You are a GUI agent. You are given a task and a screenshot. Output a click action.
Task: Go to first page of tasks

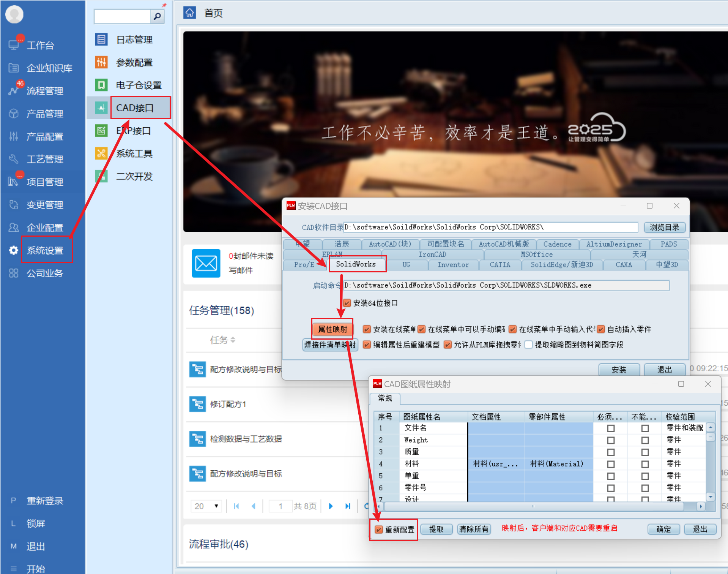pyautogui.click(x=236, y=506)
